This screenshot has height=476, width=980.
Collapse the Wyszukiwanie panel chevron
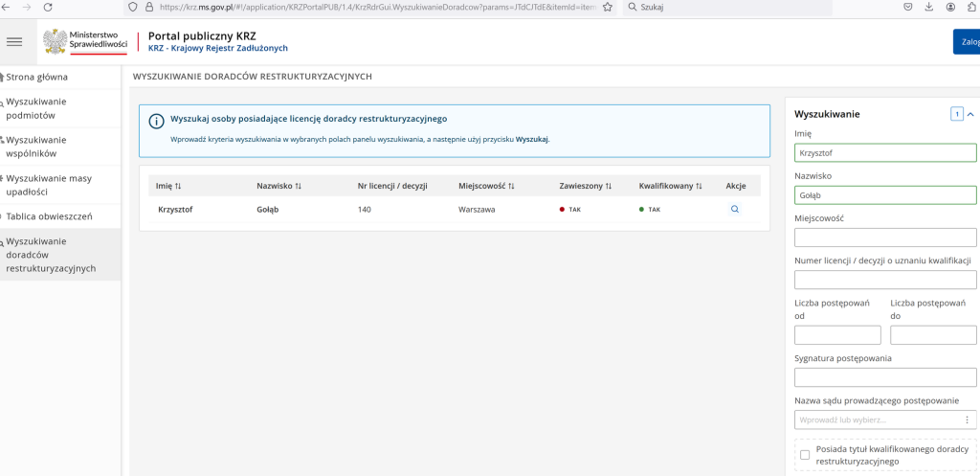969,114
